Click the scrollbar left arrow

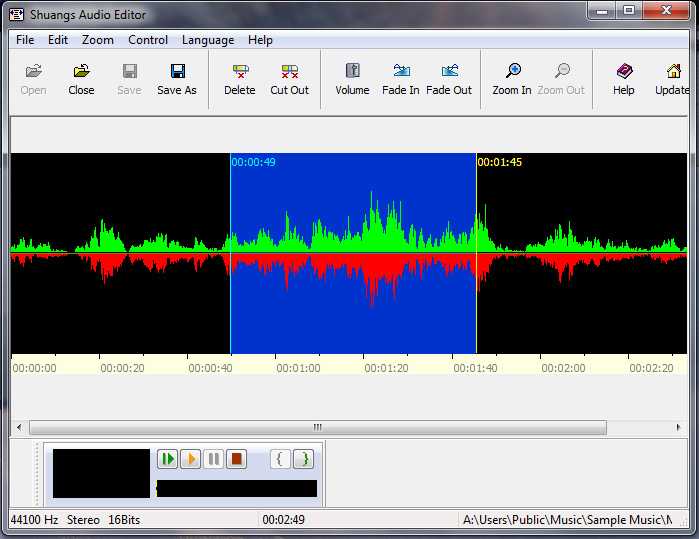click(x=19, y=427)
